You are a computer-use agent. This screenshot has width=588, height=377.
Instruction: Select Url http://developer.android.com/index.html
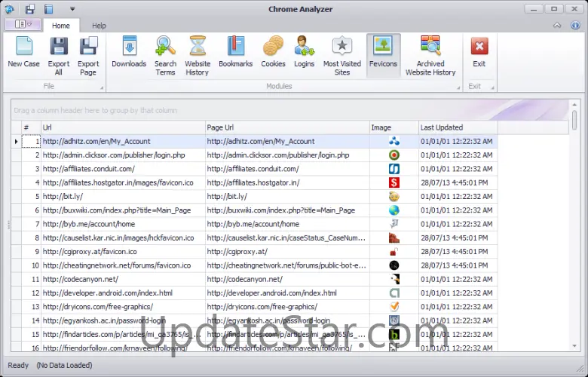click(x=123, y=293)
